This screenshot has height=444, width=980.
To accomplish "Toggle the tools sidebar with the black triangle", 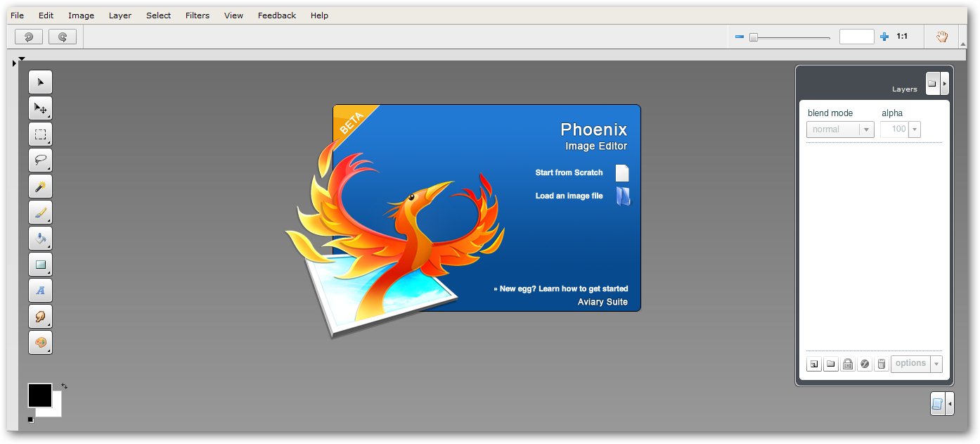I will point(14,64).
